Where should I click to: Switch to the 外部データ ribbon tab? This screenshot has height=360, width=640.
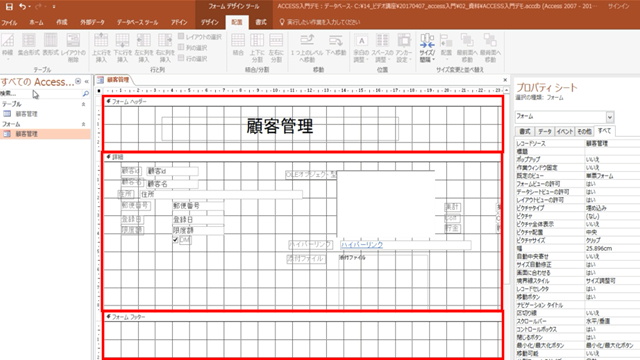click(x=92, y=22)
